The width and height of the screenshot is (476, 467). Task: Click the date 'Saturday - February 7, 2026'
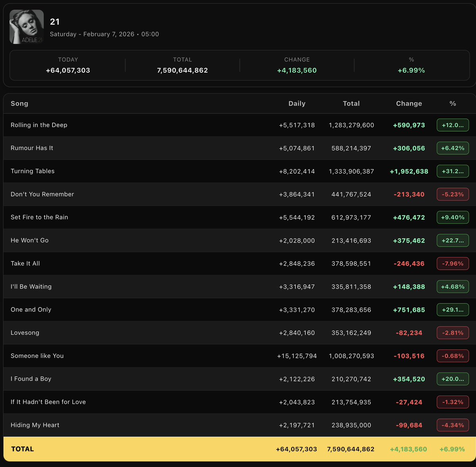[x=92, y=34]
